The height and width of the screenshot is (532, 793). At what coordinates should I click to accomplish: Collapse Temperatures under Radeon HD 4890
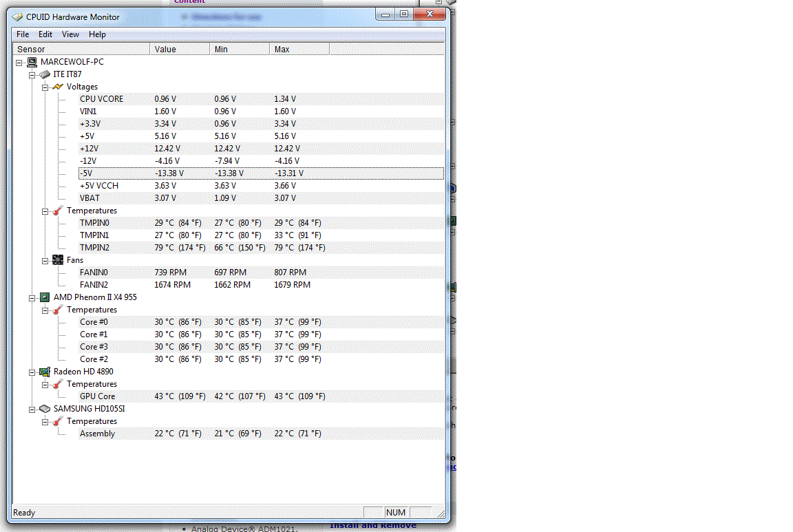click(45, 385)
